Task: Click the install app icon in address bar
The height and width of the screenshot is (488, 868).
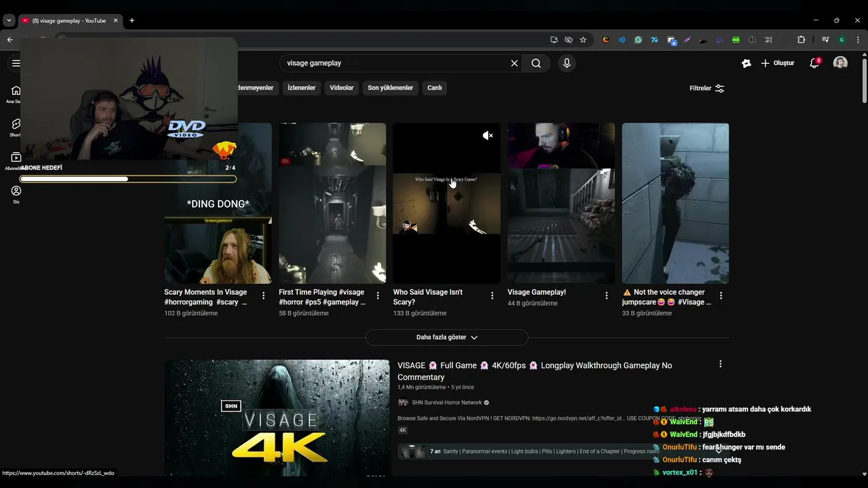Action: 554,40
